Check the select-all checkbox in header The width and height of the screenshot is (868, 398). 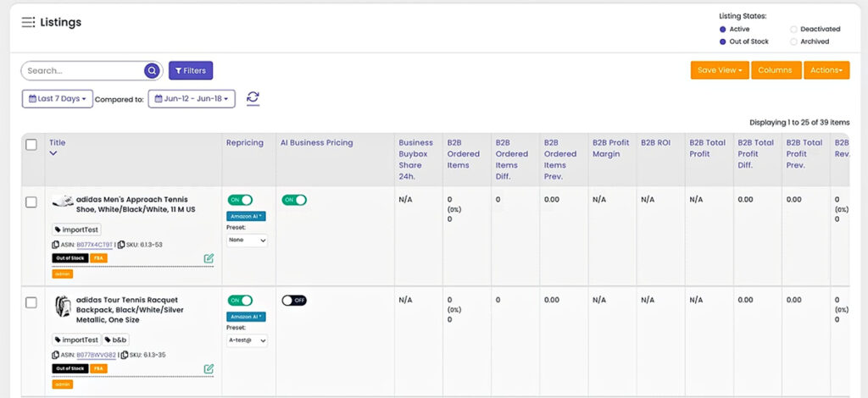tap(31, 145)
